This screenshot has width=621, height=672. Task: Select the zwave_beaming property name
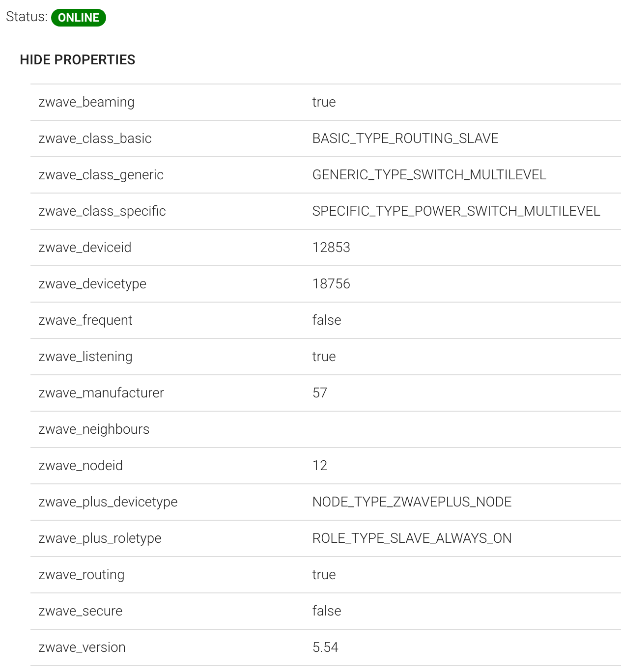(86, 102)
